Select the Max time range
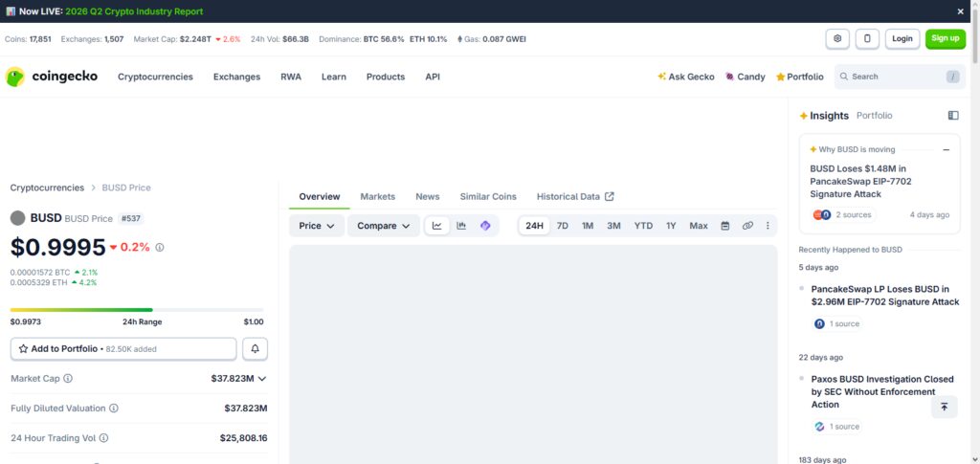The image size is (980, 464). pos(699,226)
